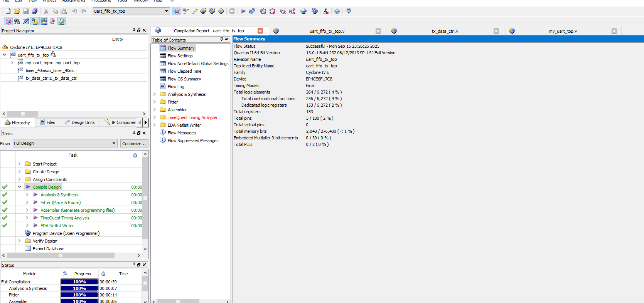Close the Compilation Report tab

[x=260, y=31]
